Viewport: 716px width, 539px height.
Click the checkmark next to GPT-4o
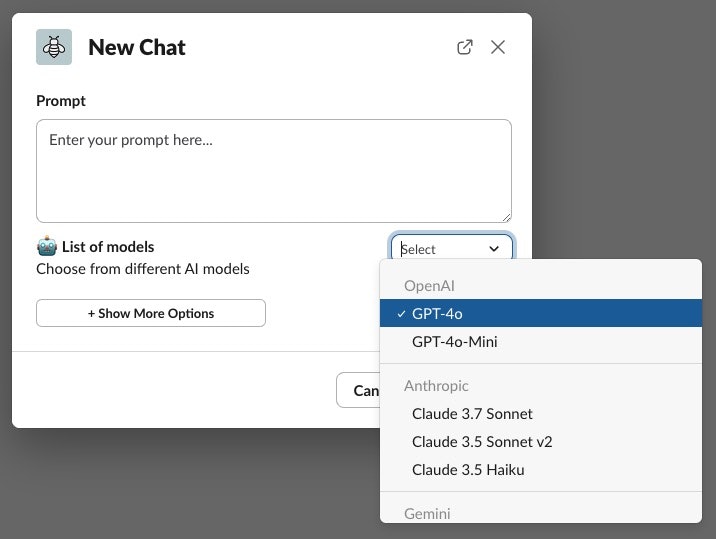[401, 314]
